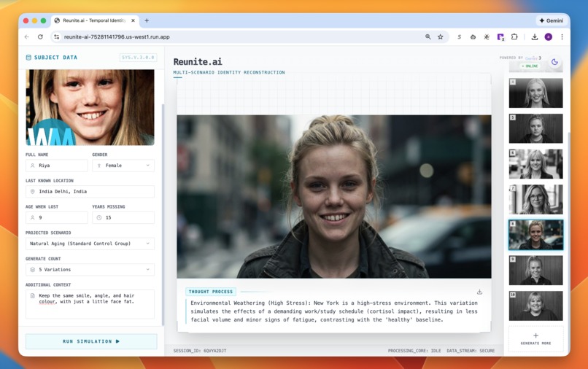The image size is (588, 369).
Task: Open Chrome three-dot menu
Action: (x=562, y=36)
